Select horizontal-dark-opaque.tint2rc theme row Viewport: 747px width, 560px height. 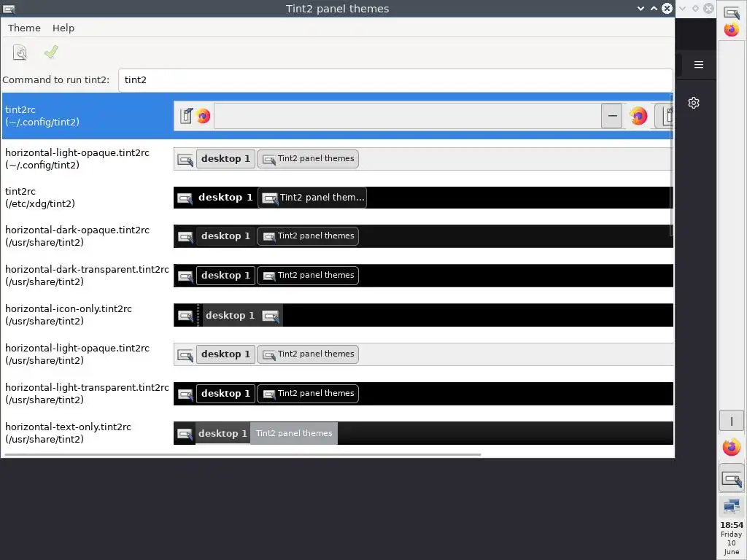[x=336, y=236]
